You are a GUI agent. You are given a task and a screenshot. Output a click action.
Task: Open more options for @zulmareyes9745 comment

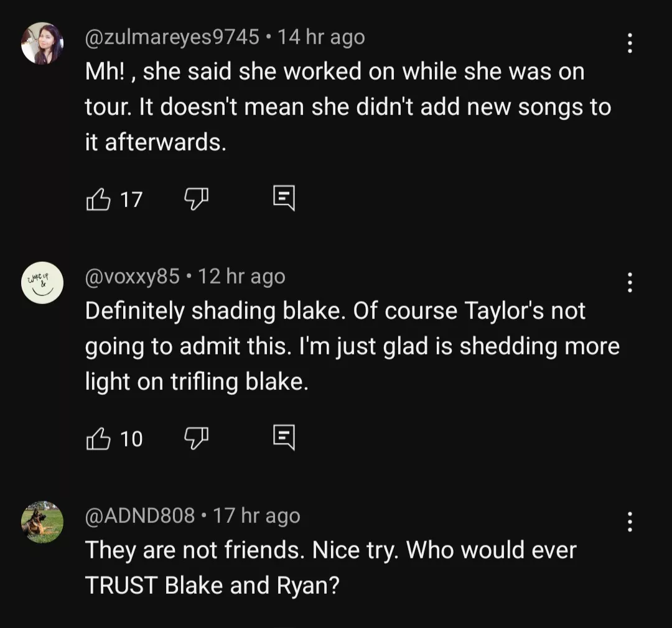[630, 43]
